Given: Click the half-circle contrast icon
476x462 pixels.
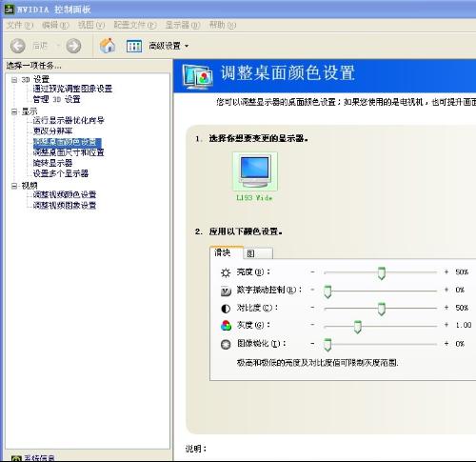Looking at the screenshot, I should click(226, 309).
